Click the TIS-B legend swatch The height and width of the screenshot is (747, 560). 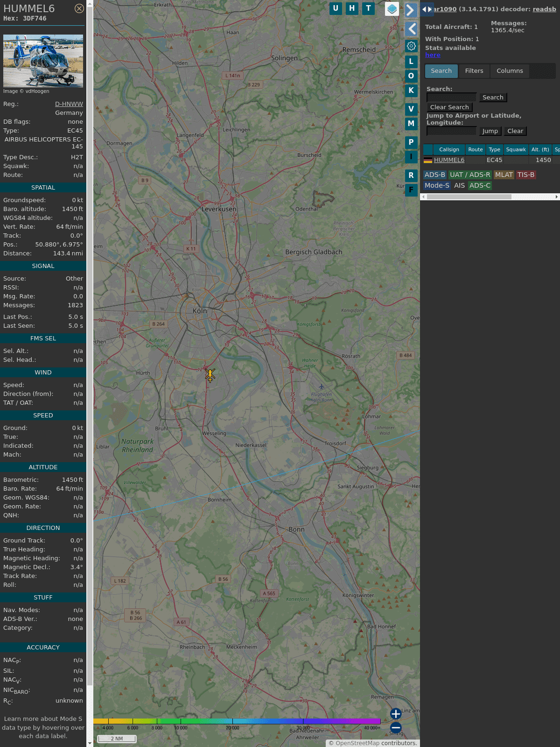click(526, 175)
